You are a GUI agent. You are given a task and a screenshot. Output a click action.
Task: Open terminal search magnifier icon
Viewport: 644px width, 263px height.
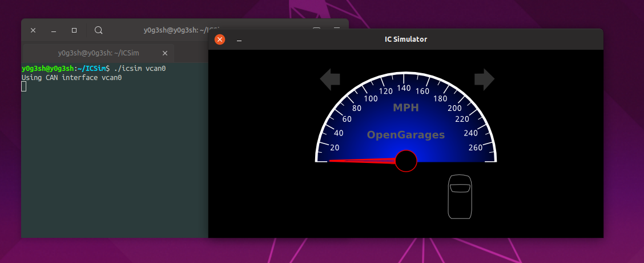pos(99,30)
